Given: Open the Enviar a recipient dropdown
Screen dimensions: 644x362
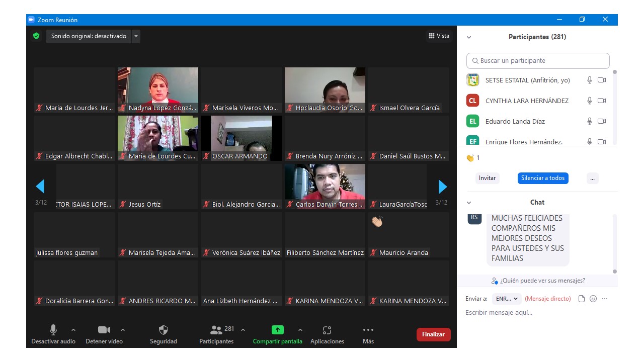Looking at the screenshot, I should click(507, 299).
